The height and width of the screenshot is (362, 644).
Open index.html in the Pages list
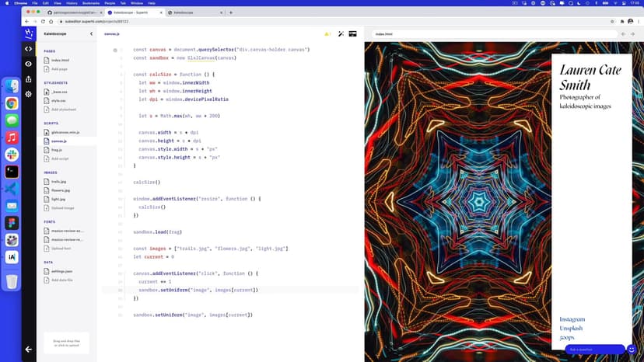point(60,60)
